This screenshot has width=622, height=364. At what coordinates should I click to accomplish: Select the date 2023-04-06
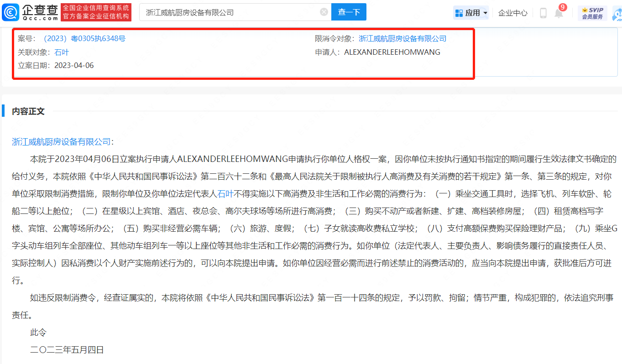coord(74,65)
